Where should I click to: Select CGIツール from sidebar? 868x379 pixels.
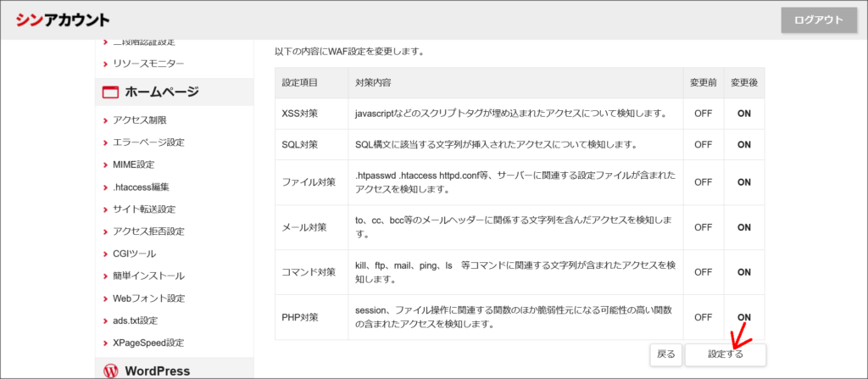134,254
